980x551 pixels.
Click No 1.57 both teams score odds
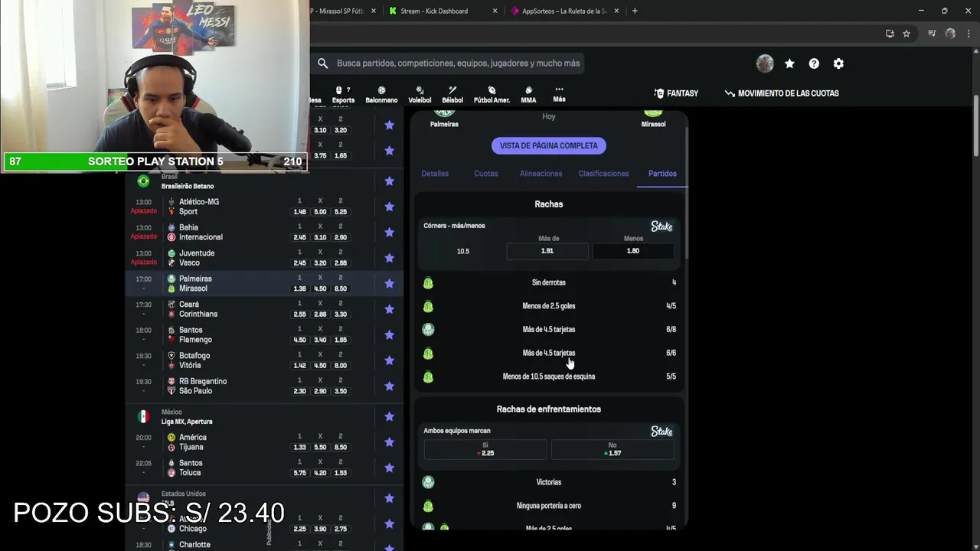point(612,449)
